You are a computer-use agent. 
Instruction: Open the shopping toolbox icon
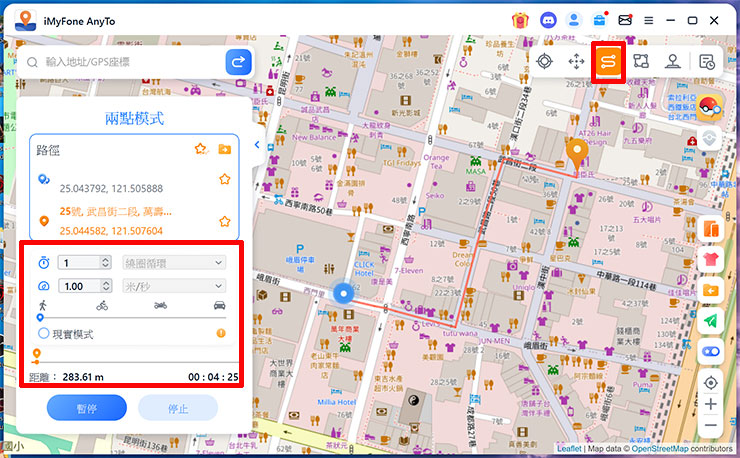point(599,20)
